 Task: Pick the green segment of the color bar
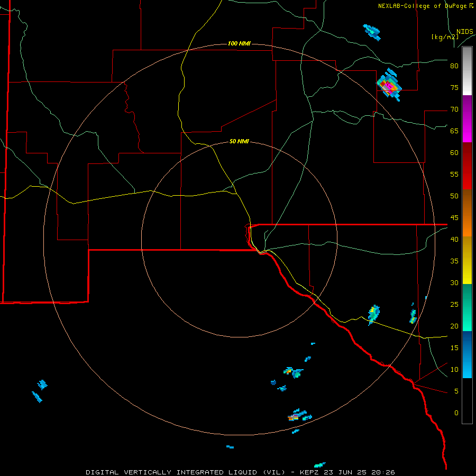(x=467, y=307)
